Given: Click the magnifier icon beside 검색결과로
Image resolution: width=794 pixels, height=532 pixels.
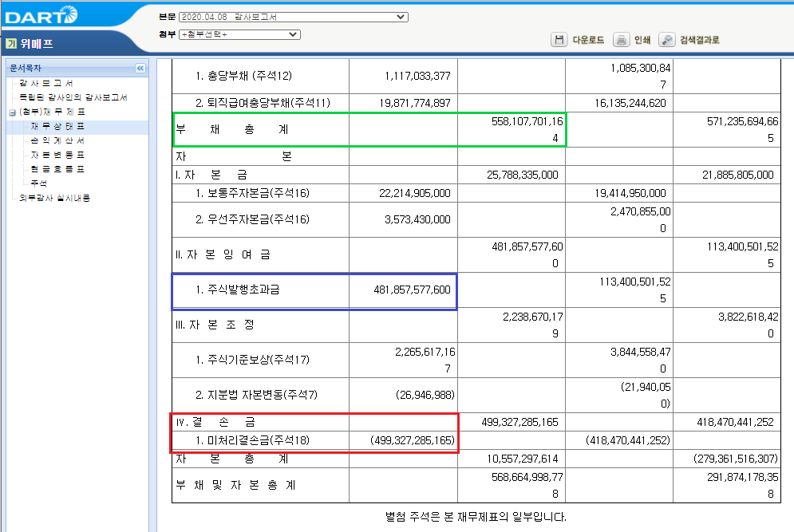Looking at the screenshot, I should click(x=666, y=39).
